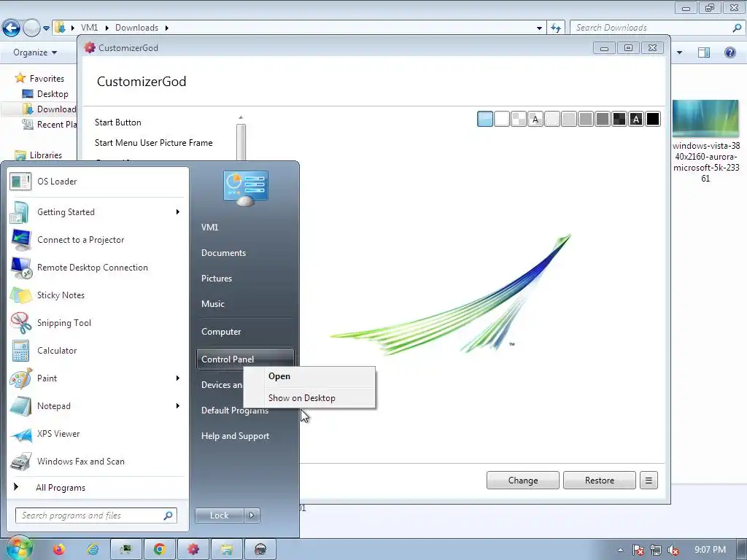The height and width of the screenshot is (560, 747).
Task: Open Firefox from taskbar
Action: pyautogui.click(x=59, y=550)
